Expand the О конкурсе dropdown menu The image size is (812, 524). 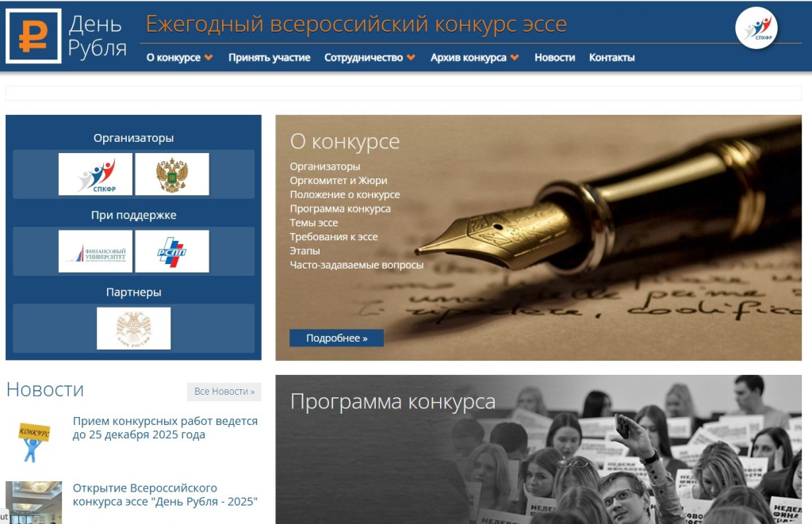pos(179,58)
